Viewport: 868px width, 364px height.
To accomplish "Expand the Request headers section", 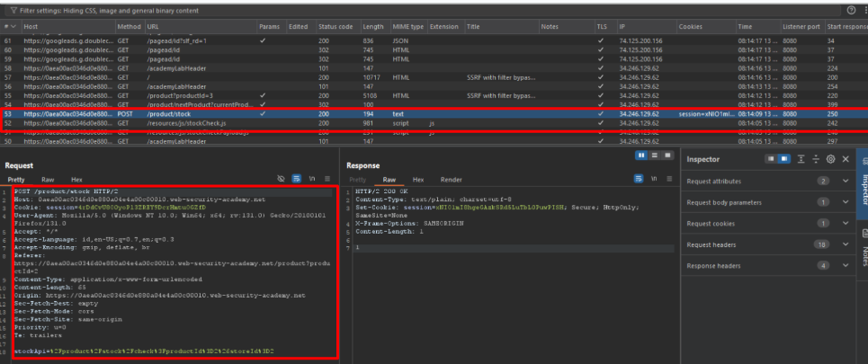I will pos(846,244).
